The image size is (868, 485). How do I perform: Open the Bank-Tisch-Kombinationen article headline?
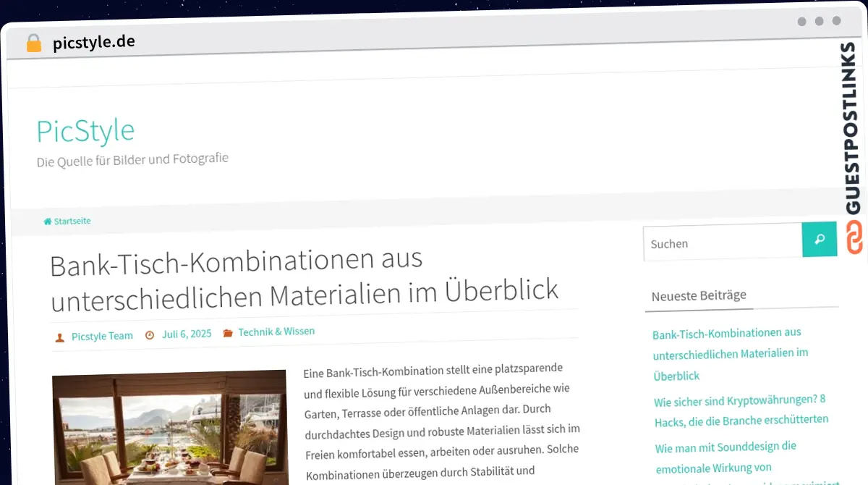click(304, 277)
